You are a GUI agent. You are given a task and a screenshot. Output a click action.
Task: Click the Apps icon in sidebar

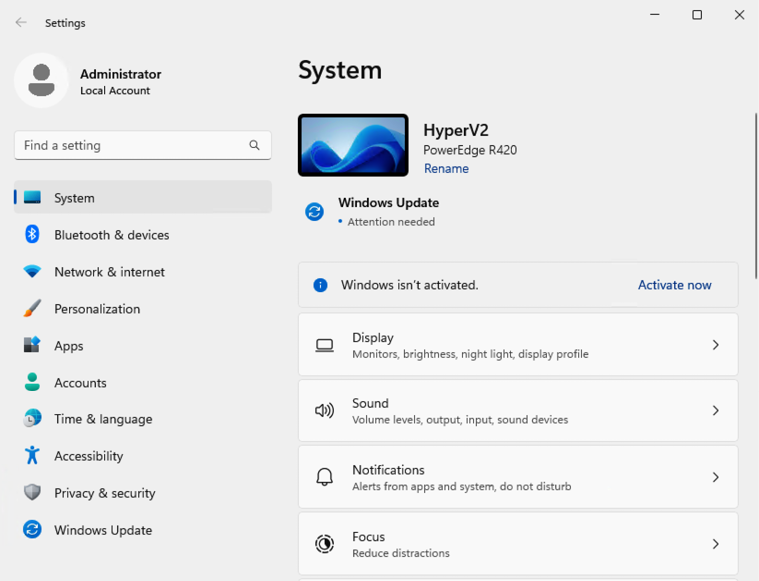click(x=32, y=345)
